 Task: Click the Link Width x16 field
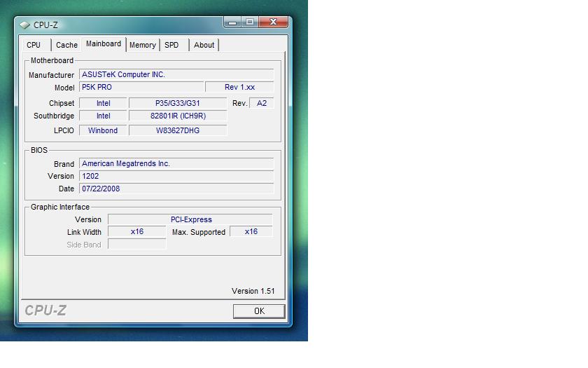137,232
